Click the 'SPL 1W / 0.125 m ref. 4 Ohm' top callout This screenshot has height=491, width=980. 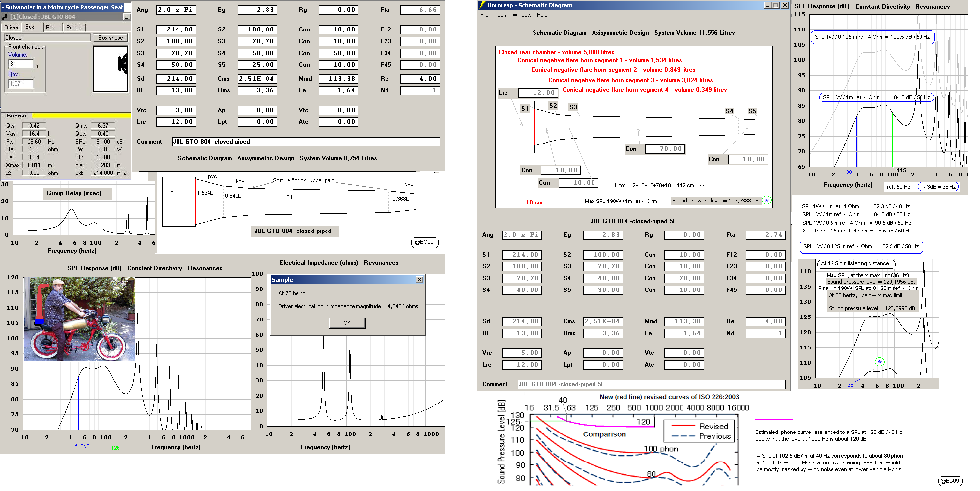point(872,37)
